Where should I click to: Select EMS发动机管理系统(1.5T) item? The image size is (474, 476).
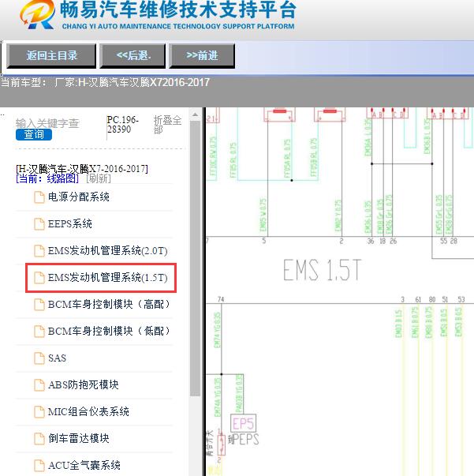[x=108, y=277]
